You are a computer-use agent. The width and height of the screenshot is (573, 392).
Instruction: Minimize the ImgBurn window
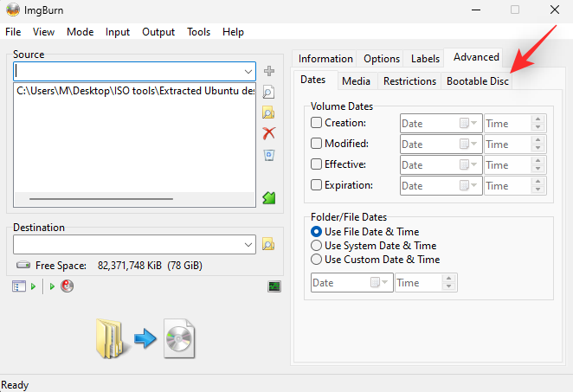tap(476, 10)
